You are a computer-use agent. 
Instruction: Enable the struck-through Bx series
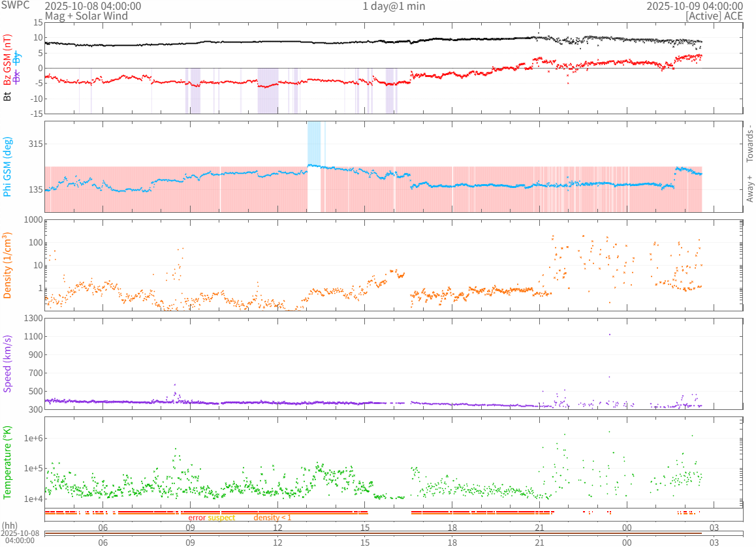(x=18, y=76)
